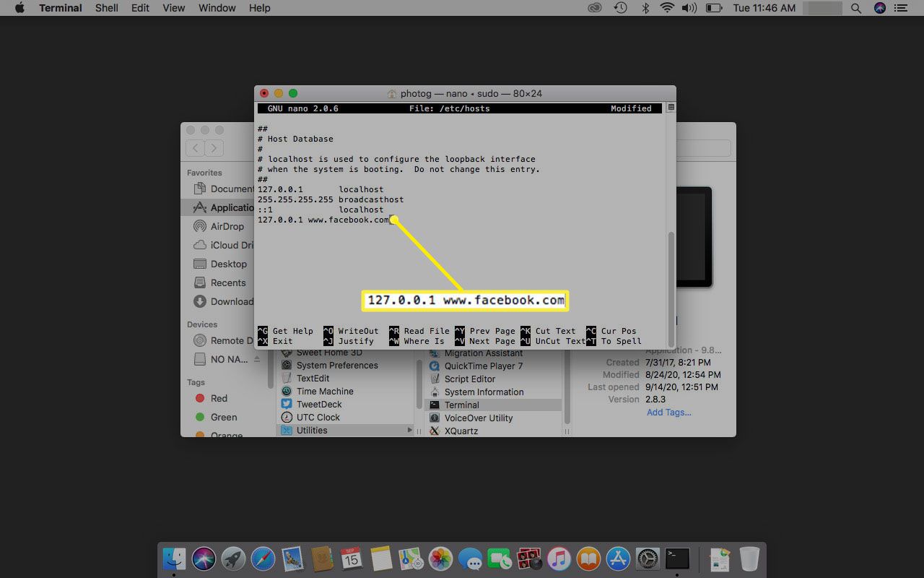The height and width of the screenshot is (578, 924).
Task: Eject the NO NAME volume in Finder
Action: coord(258,360)
